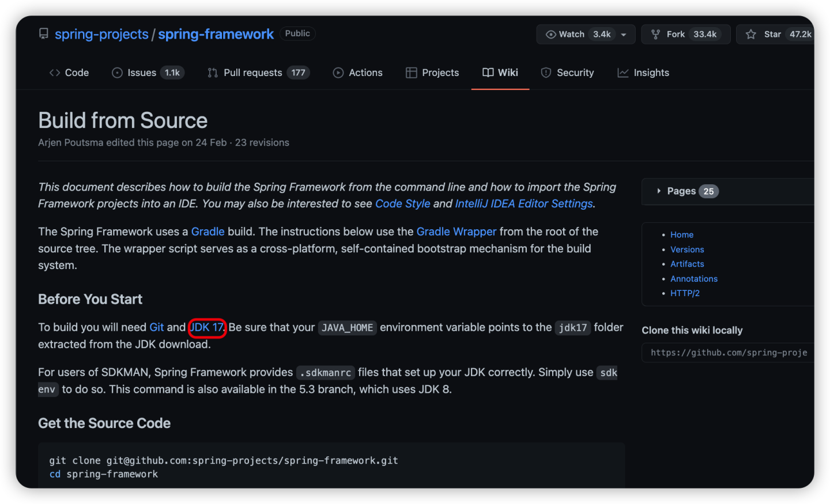Open Annotations wiki page

point(694,279)
